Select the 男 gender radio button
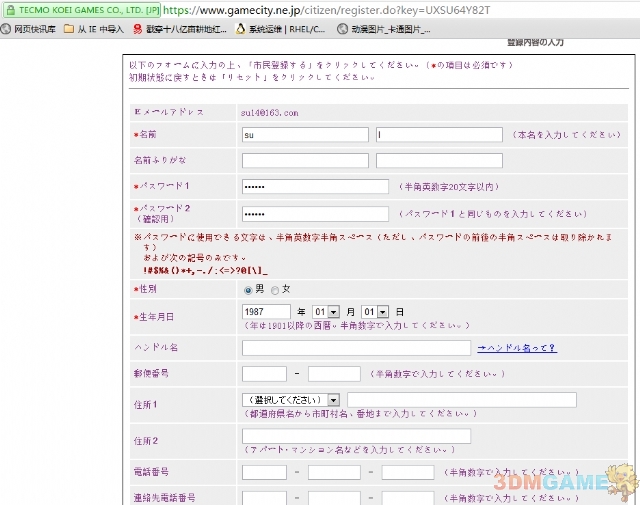 [x=249, y=289]
